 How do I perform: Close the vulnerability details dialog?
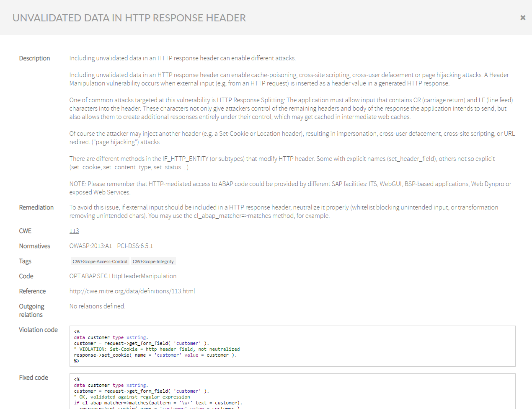tap(522, 18)
